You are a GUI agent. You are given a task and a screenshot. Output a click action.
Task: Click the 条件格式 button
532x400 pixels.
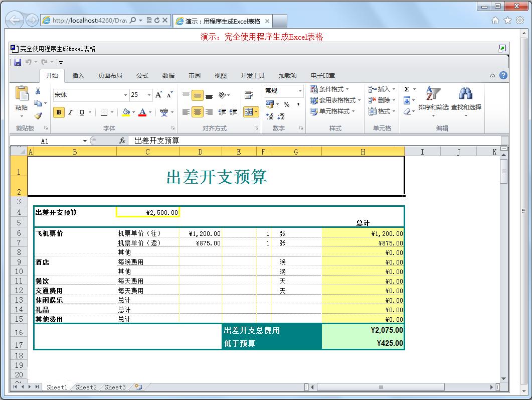point(331,89)
